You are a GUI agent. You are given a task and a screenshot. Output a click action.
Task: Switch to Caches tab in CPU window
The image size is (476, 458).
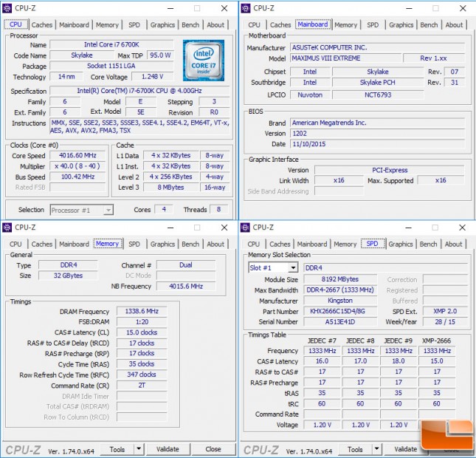tap(42, 25)
